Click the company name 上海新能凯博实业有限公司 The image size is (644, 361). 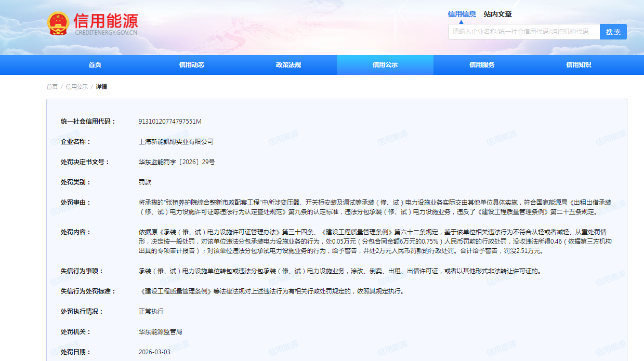point(176,142)
